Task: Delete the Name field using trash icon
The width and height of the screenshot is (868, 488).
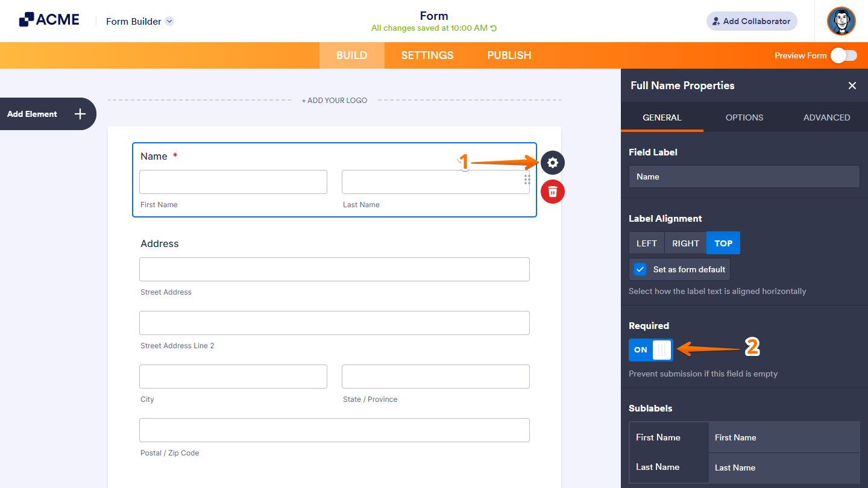Action: (x=552, y=192)
